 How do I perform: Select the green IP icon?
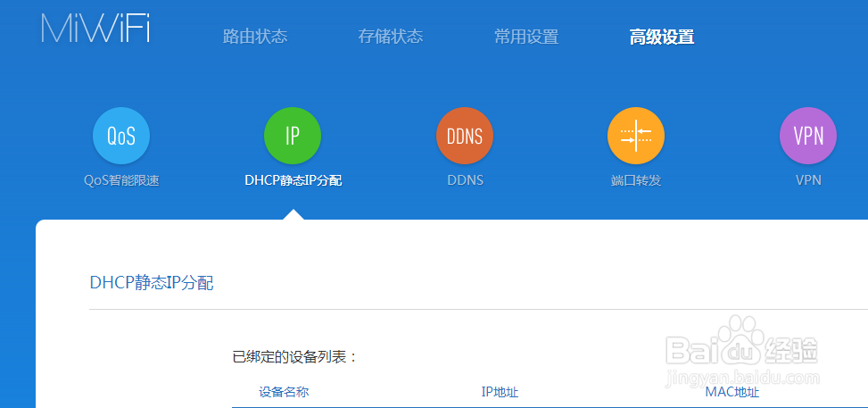point(293,136)
